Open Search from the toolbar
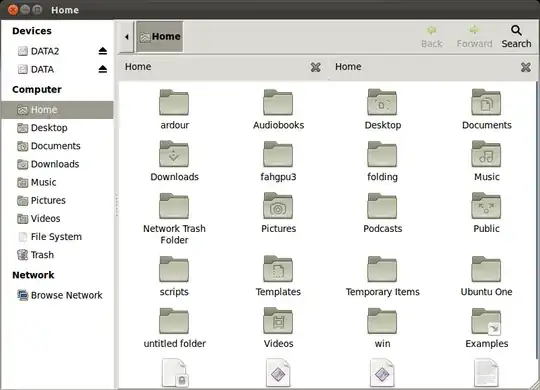Viewport: 540px width, 390px height. pos(516,37)
